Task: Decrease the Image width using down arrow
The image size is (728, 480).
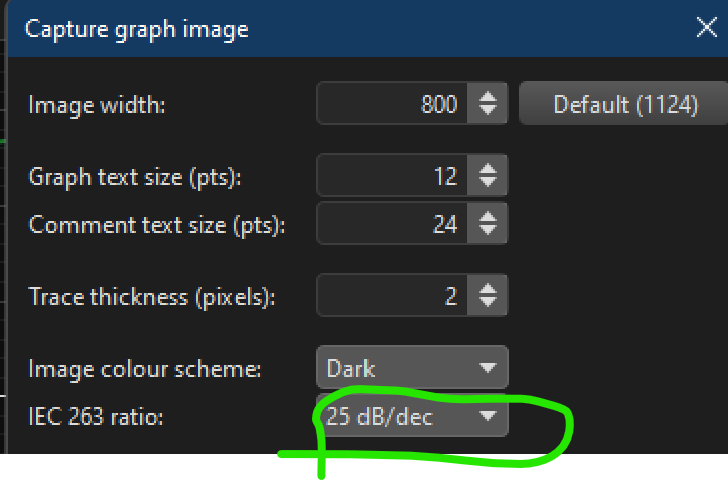Action: click(487, 110)
